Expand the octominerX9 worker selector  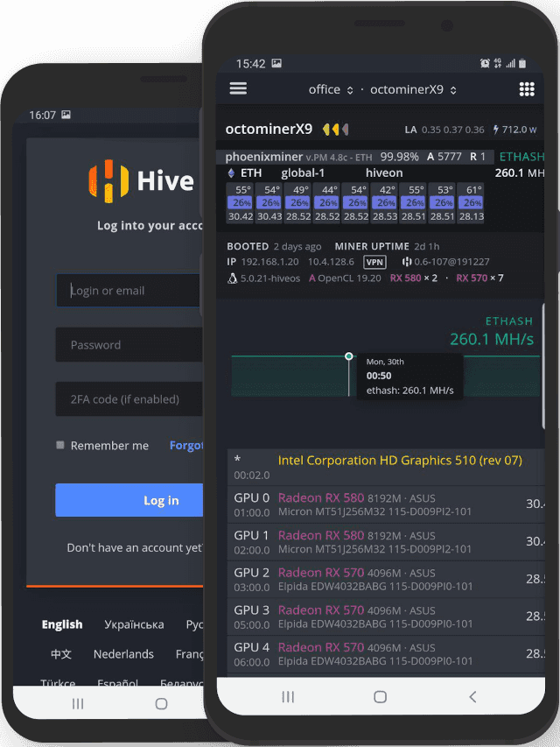click(x=413, y=89)
